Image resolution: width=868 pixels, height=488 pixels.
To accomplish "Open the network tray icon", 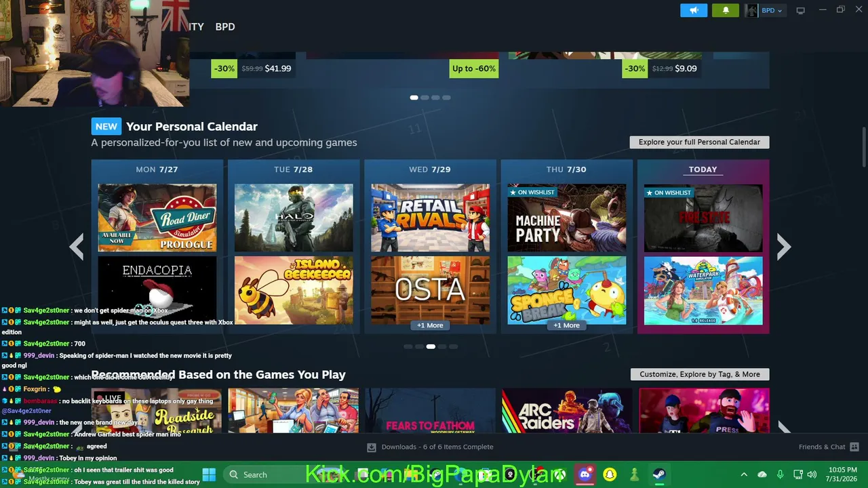I will pos(798,474).
